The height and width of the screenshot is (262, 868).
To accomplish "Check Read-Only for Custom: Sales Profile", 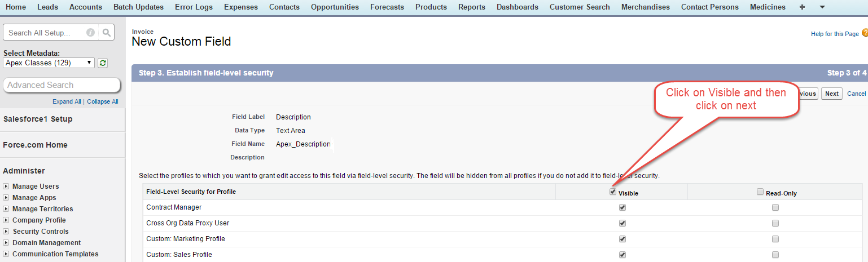I will tap(775, 255).
